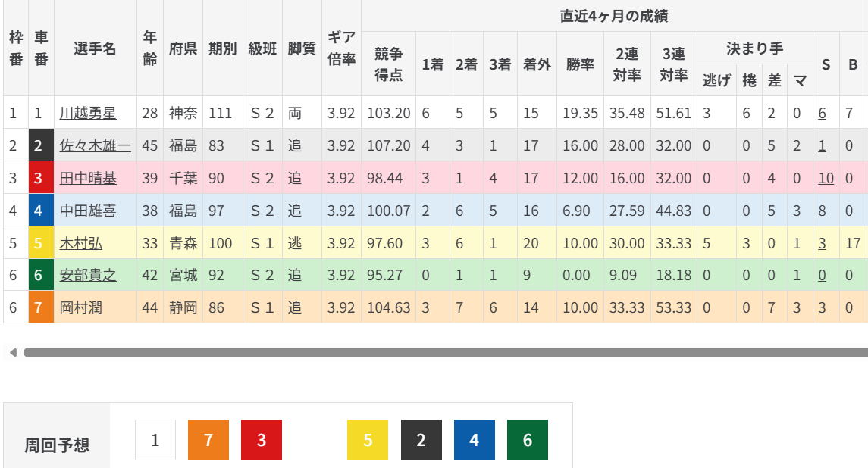Click the green 6 badge in 周回予想
The height and width of the screenshot is (468, 868).
tap(528, 440)
